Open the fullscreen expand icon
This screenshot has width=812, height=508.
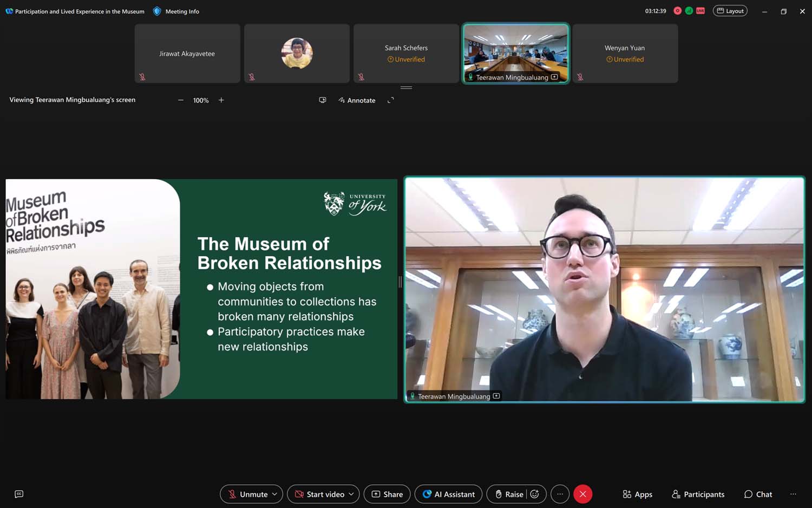click(391, 100)
